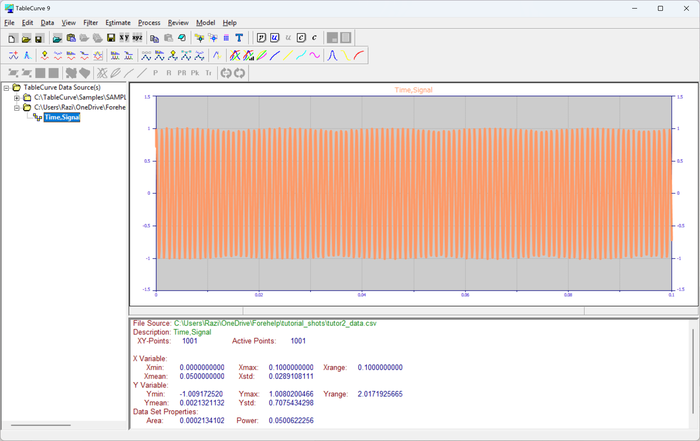Click the tutor2_data.csv file source path
The image size is (700, 441).
click(x=275, y=323)
